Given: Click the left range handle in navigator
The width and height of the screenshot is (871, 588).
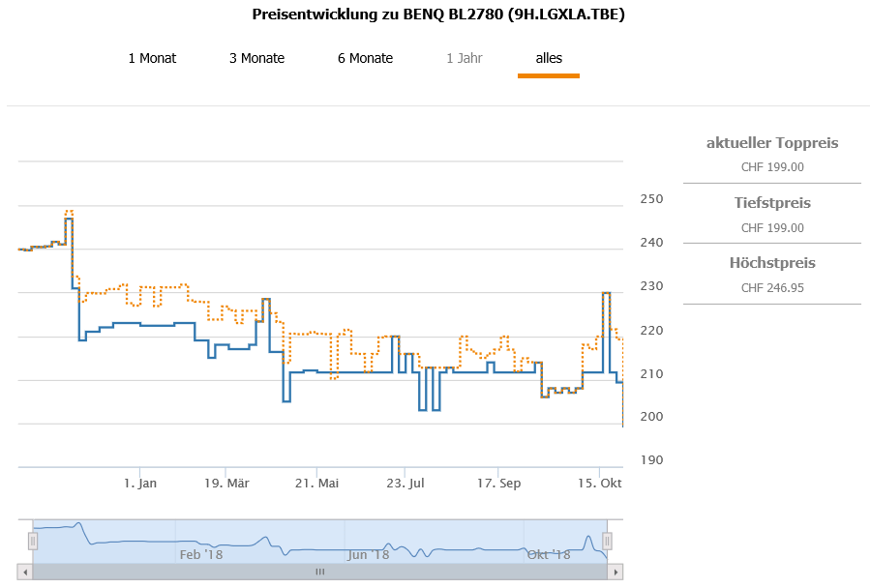Looking at the screenshot, I should pos(32,541).
